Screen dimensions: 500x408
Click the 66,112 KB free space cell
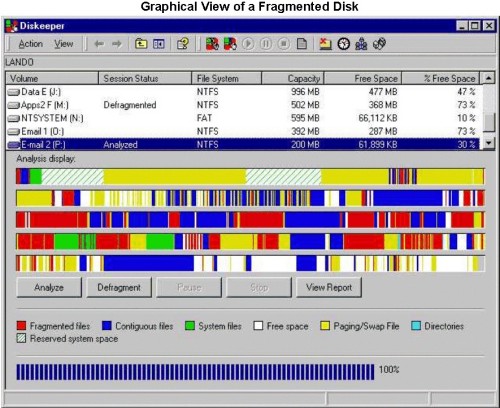coord(378,118)
